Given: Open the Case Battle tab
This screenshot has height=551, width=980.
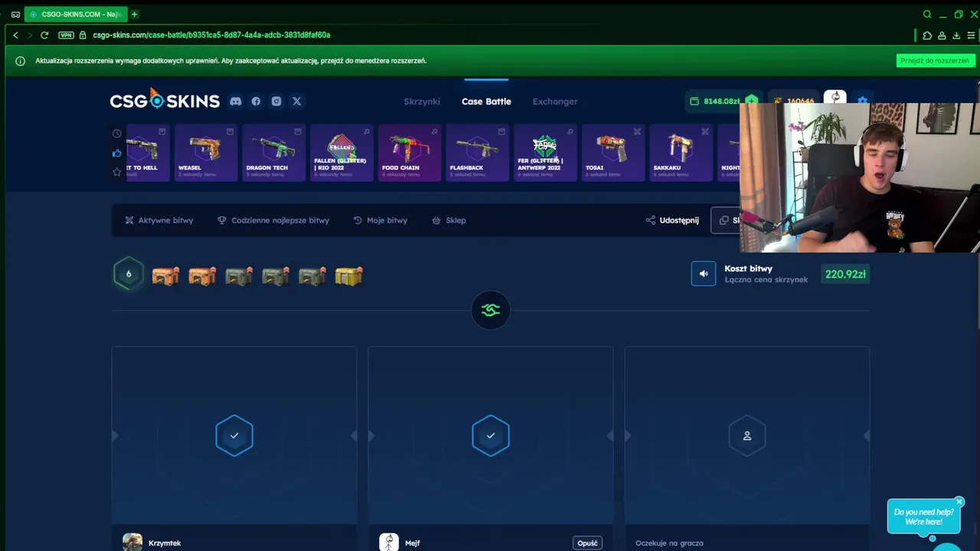Looking at the screenshot, I should coord(486,101).
